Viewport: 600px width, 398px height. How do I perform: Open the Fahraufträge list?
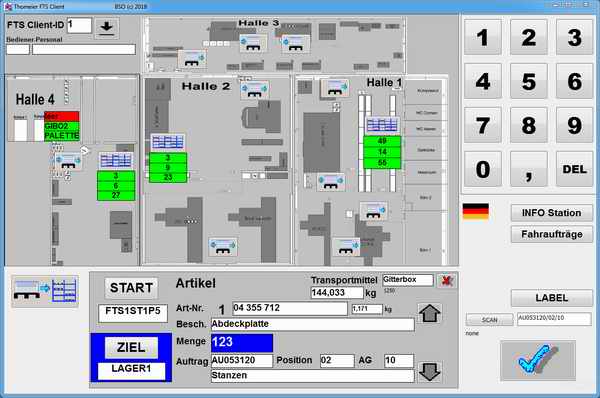(x=551, y=234)
